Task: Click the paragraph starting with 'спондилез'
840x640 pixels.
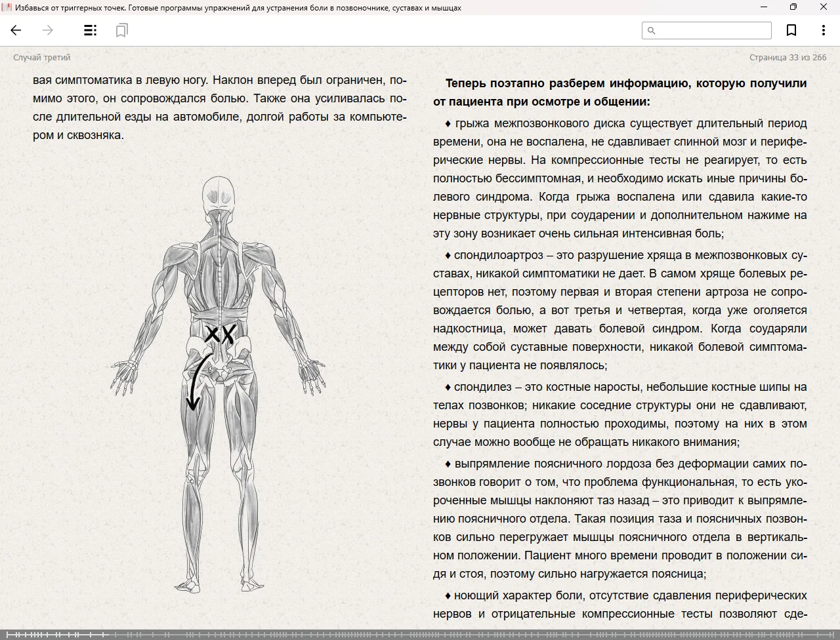Action: coord(619,414)
